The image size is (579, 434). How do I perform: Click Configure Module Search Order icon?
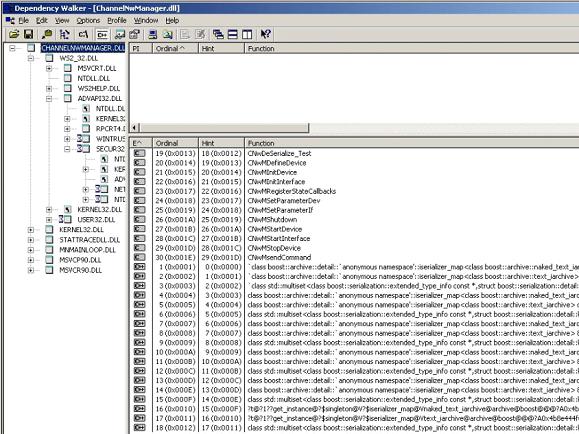pyautogui.click(x=168, y=34)
